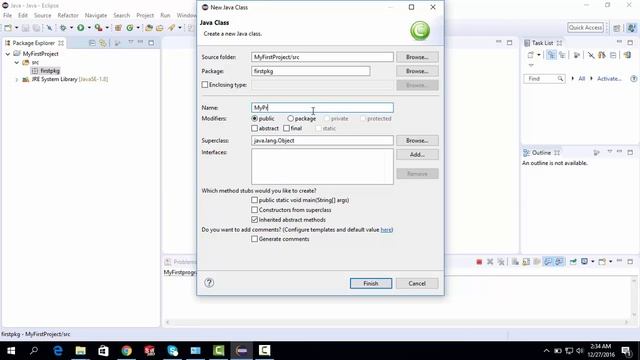Click the green New Java Class toolbar icon

click(x=130, y=28)
